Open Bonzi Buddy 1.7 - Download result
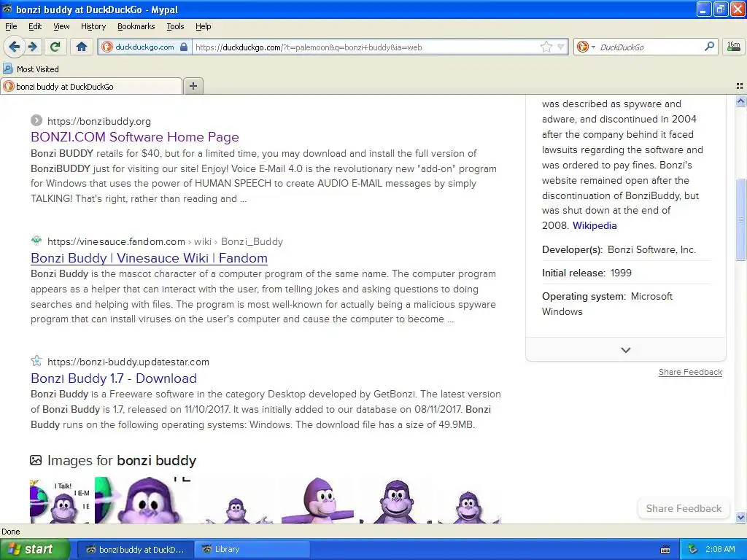Screen dimensions: 747x560 (x=113, y=378)
